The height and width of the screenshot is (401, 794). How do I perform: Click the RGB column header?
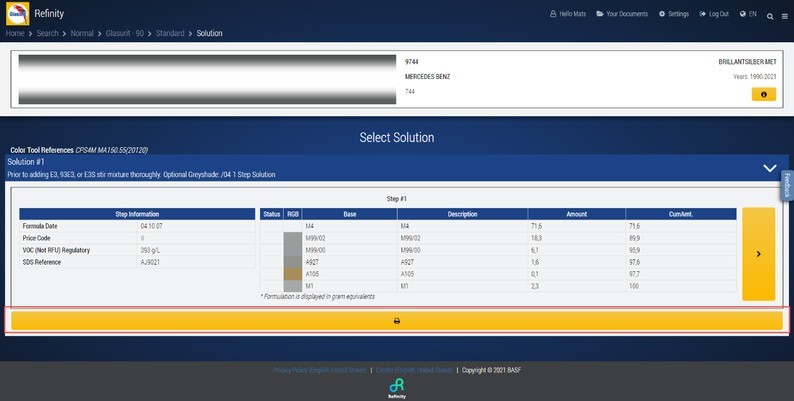tap(293, 214)
